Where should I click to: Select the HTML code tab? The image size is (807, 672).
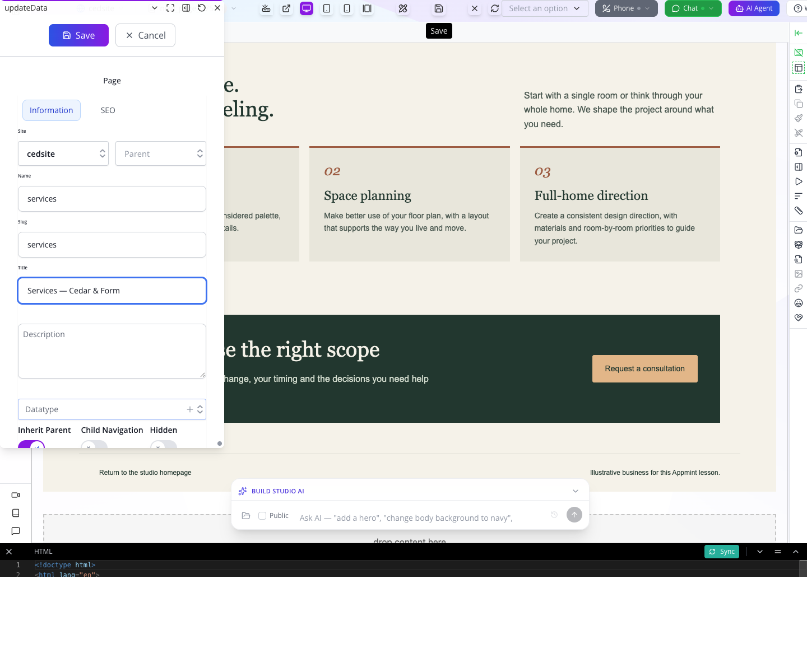[x=43, y=552]
